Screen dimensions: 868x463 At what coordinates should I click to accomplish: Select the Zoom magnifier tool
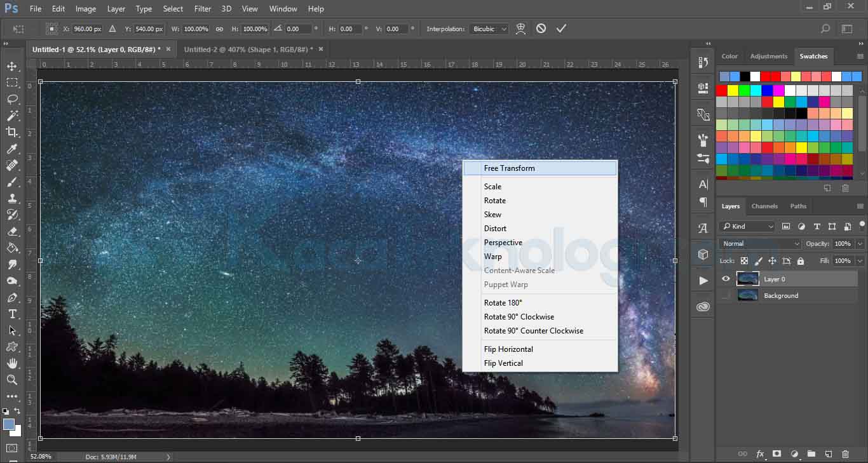pos(12,380)
